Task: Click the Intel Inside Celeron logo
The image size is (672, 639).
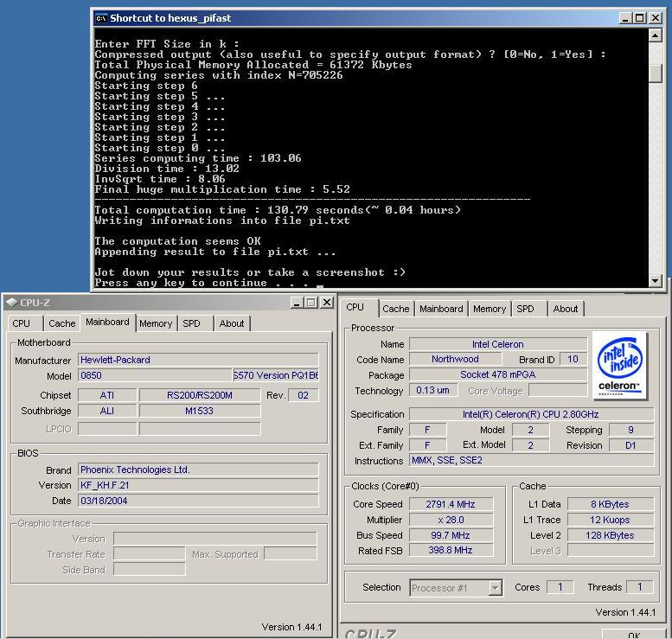Action: coord(620,366)
